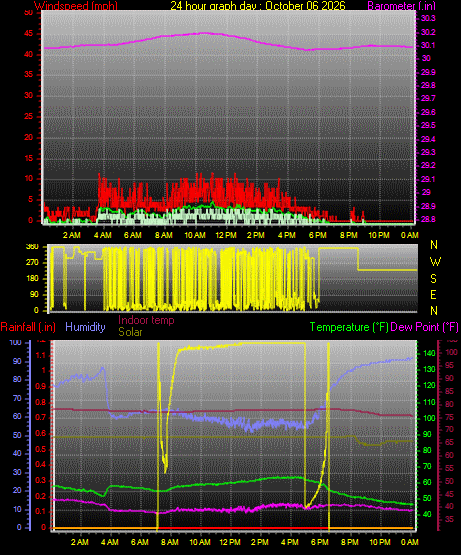The width and height of the screenshot is (461, 555).
Task: Click the "Humidity" legend label
Action: point(85,327)
